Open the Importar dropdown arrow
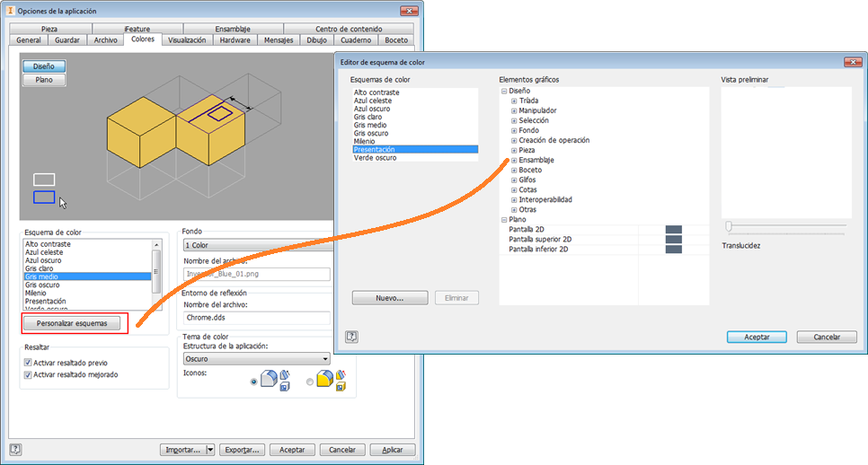The width and height of the screenshot is (868, 465). click(209, 450)
